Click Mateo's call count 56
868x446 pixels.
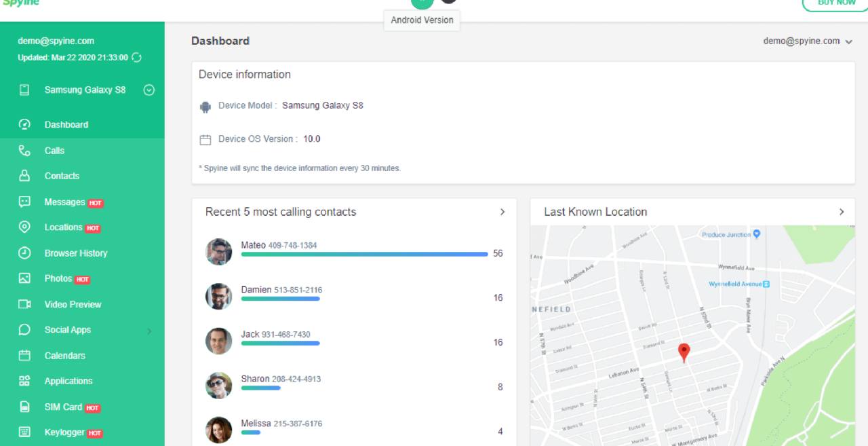(498, 253)
